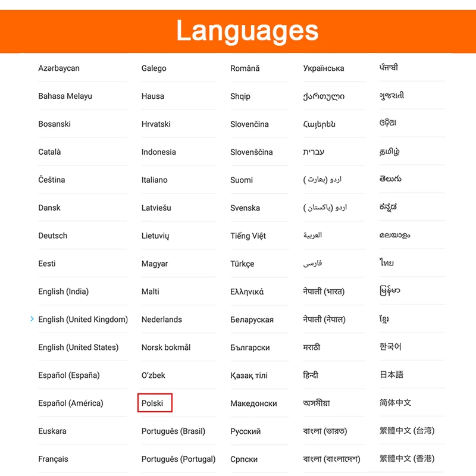
Task: Pick Eesti from the list
Action: tap(47, 264)
